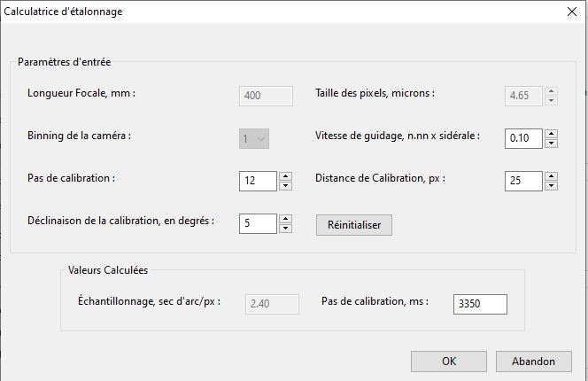
Task: Cancel using the Abandon button
Action: (533, 361)
